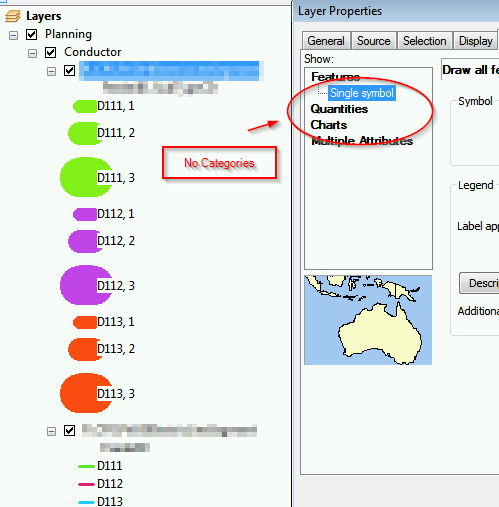Select the 'D112, 2' legend label
Screen dimensions: 499x507
(116, 241)
